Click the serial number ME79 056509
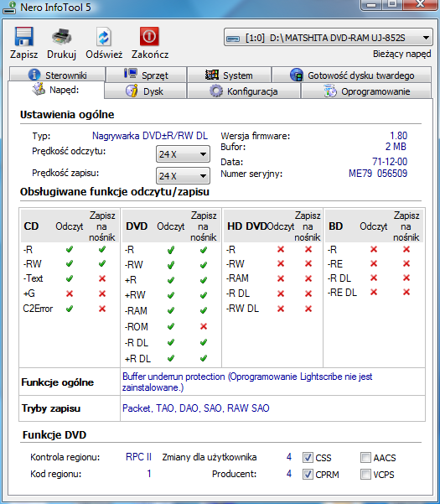This screenshot has height=504, width=440. (x=378, y=174)
